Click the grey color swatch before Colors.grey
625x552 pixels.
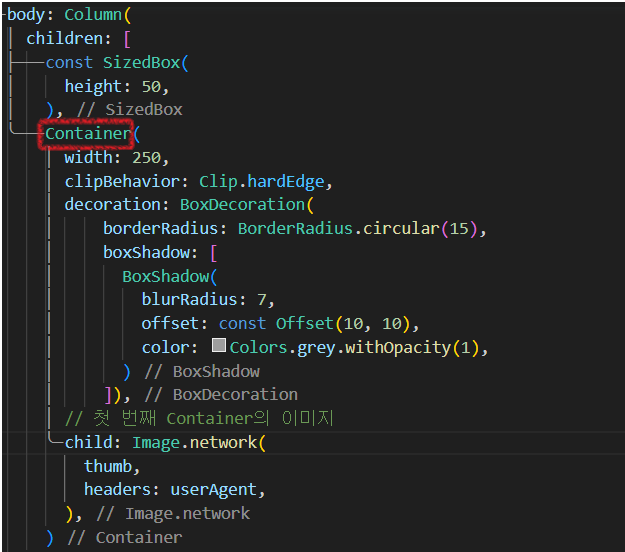219,345
